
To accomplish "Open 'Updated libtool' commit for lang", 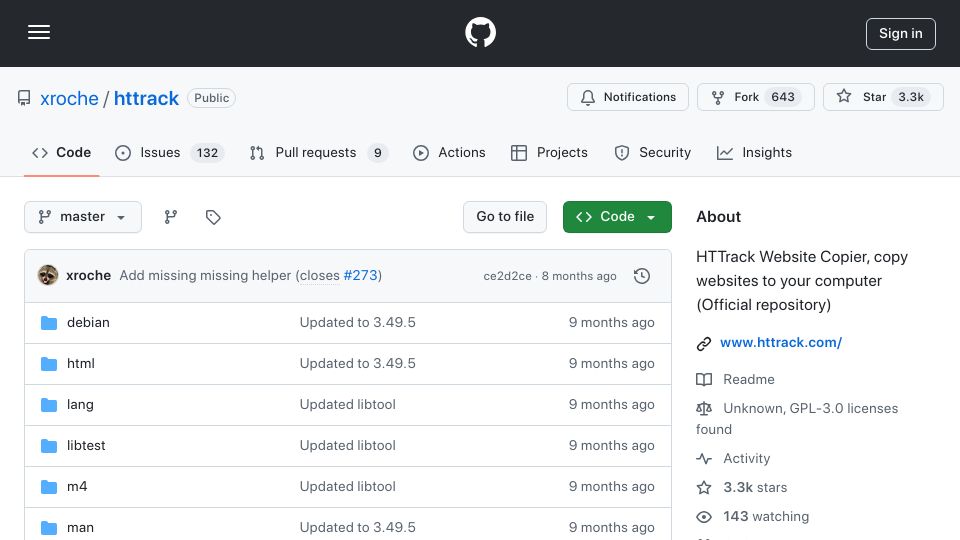I will (x=348, y=405).
